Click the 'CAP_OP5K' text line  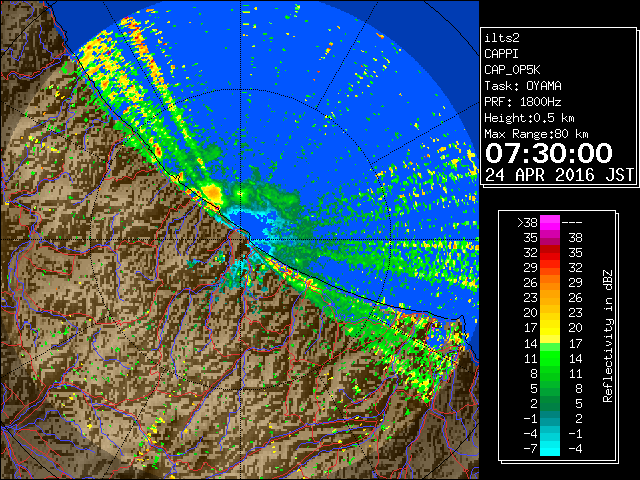coord(512,70)
